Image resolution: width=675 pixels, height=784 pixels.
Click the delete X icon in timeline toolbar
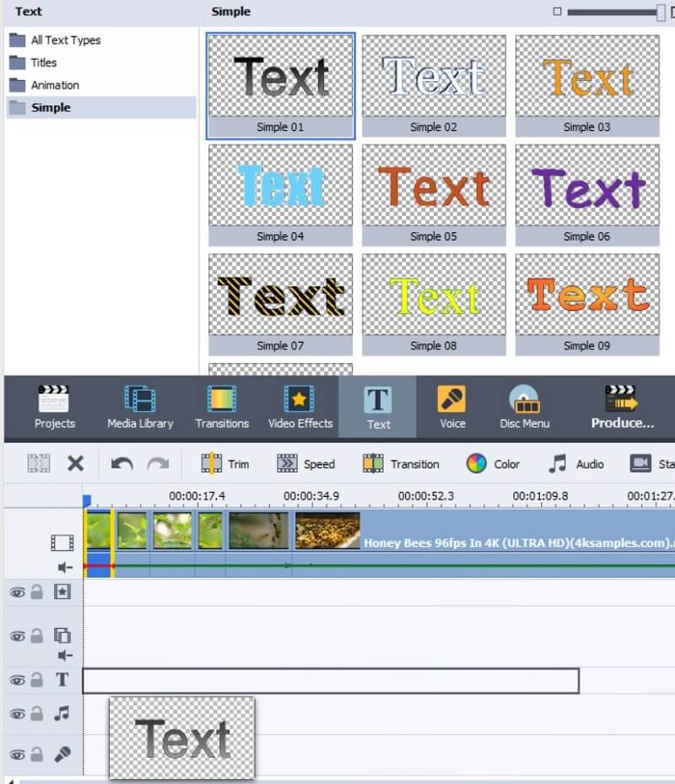[75, 463]
